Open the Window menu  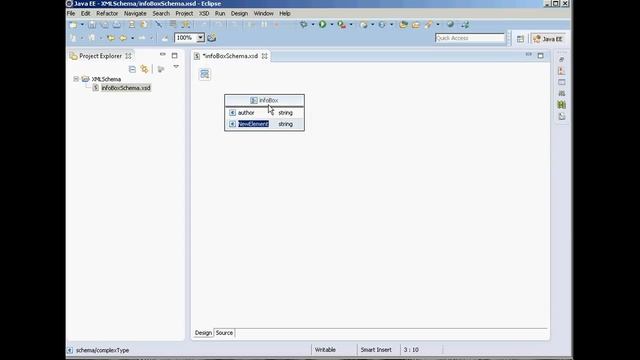[263, 13]
